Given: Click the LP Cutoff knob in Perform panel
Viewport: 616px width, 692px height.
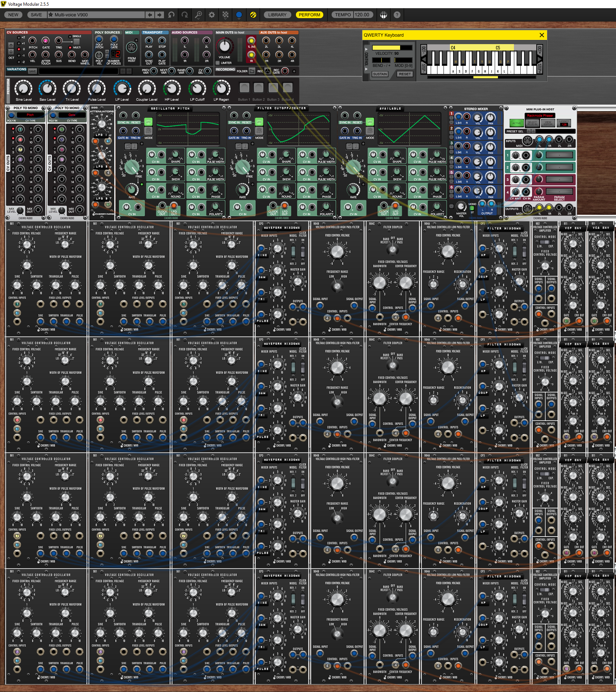Looking at the screenshot, I should click(197, 88).
